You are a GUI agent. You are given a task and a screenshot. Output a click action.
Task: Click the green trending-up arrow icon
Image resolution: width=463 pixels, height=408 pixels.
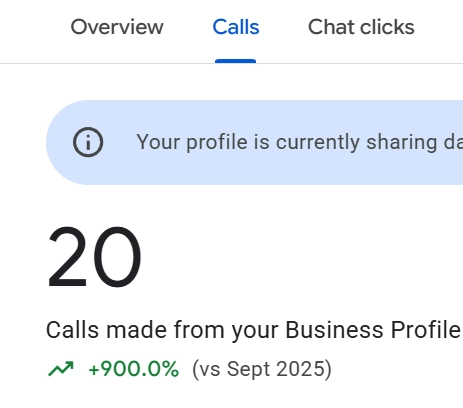coord(61,369)
